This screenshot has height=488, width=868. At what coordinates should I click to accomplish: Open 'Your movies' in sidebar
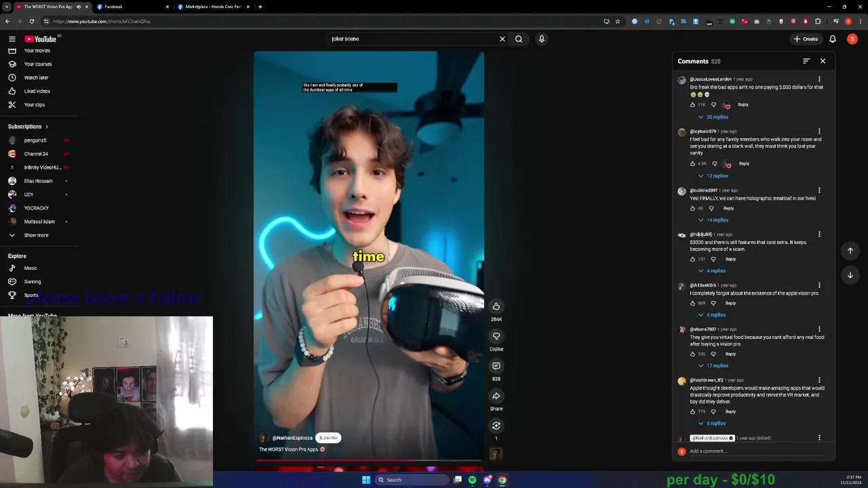pos(37,51)
